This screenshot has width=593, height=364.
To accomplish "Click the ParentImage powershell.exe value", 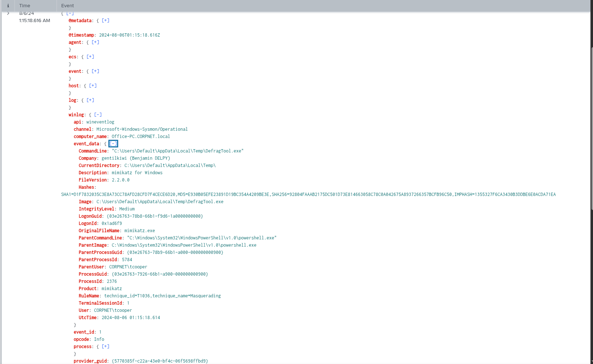I will pos(184,245).
